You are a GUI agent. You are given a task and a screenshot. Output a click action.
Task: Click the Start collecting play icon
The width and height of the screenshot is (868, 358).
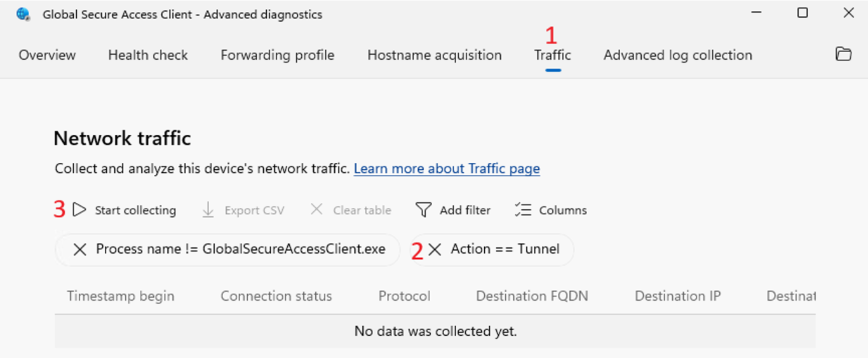[79, 210]
